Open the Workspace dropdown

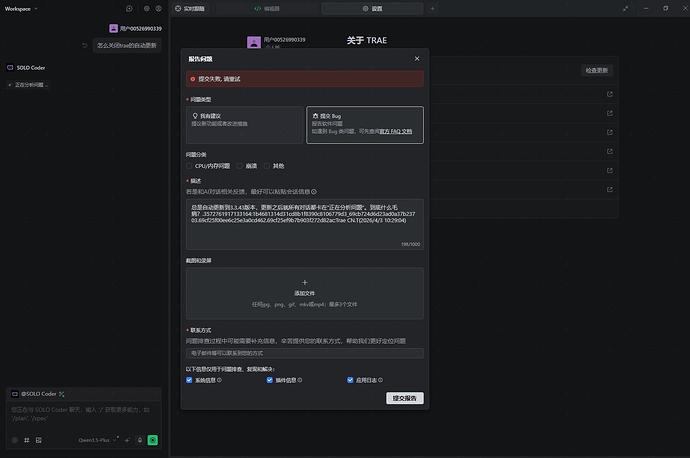point(22,8)
